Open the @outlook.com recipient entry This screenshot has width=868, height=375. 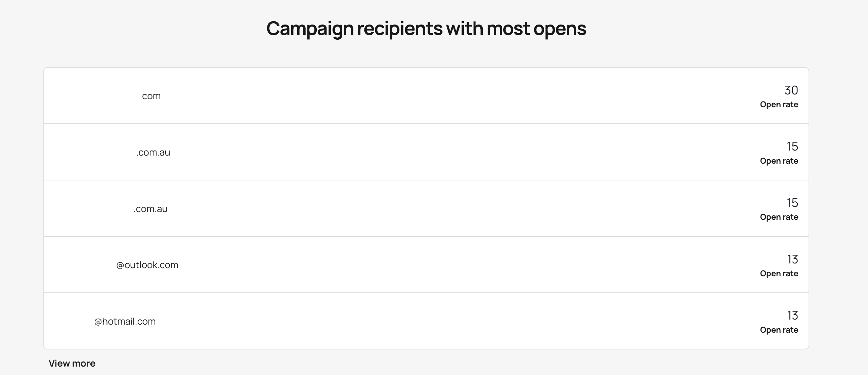pyautogui.click(x=147, y=265)
